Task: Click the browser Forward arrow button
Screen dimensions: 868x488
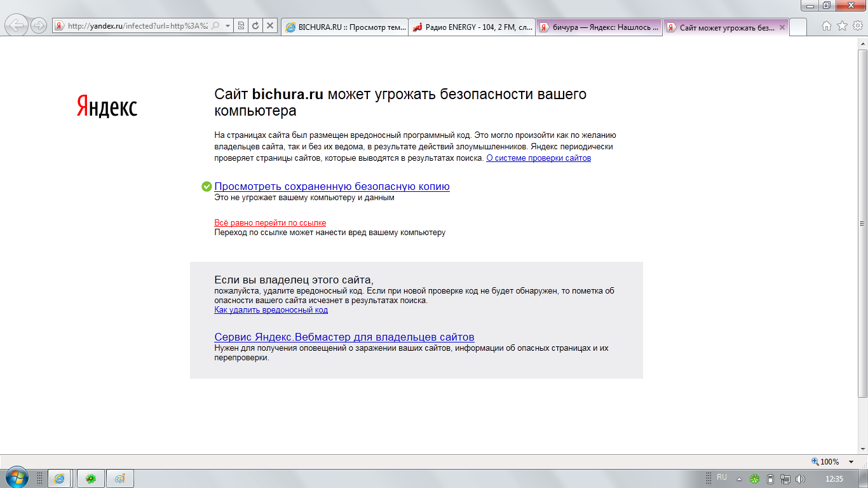Action: coord(39,25)
